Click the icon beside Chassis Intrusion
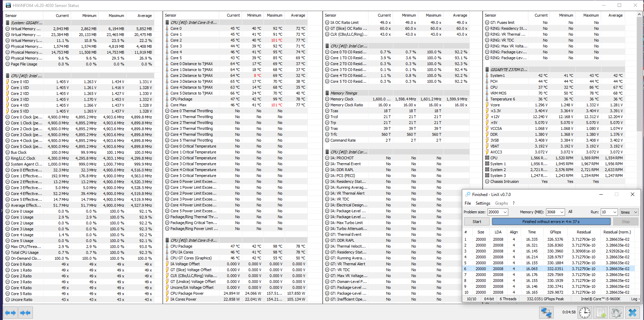This screenshot has width=644, height=320. pos(487,181)
